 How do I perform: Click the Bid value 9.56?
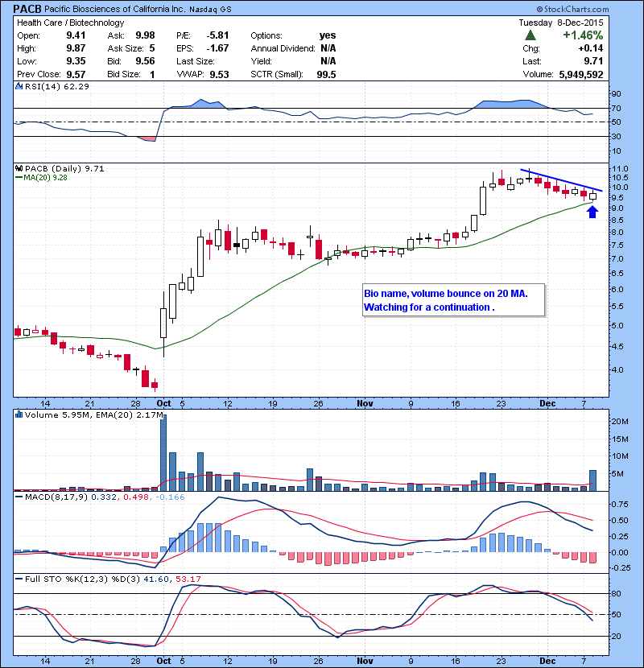[x=146, y=61]
